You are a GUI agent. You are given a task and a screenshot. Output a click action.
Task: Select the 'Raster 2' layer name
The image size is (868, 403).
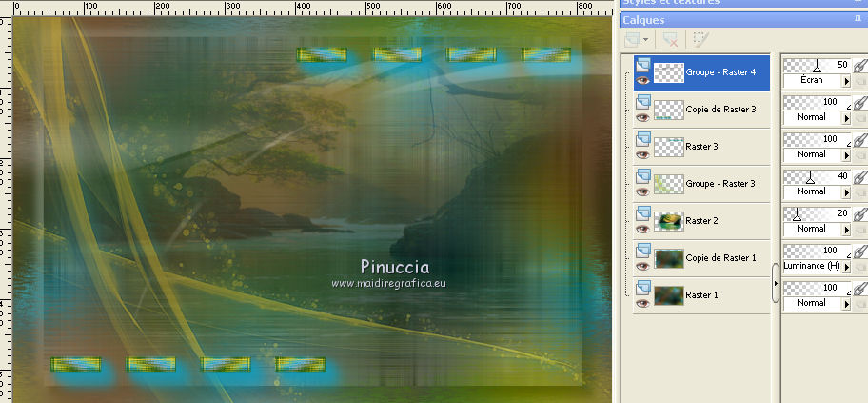click(x=702, y=221)
